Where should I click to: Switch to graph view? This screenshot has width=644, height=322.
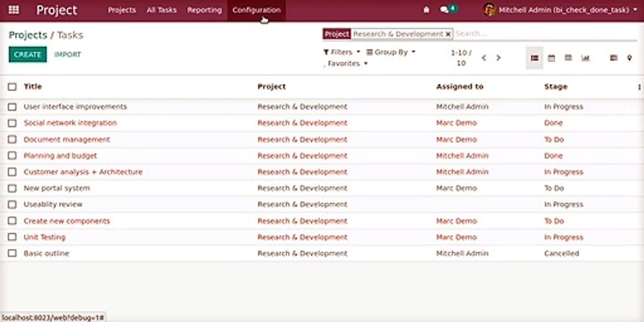pos(585,58)
